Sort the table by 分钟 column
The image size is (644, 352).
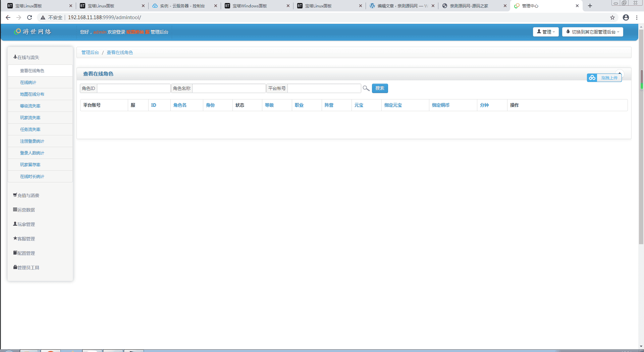484,105
